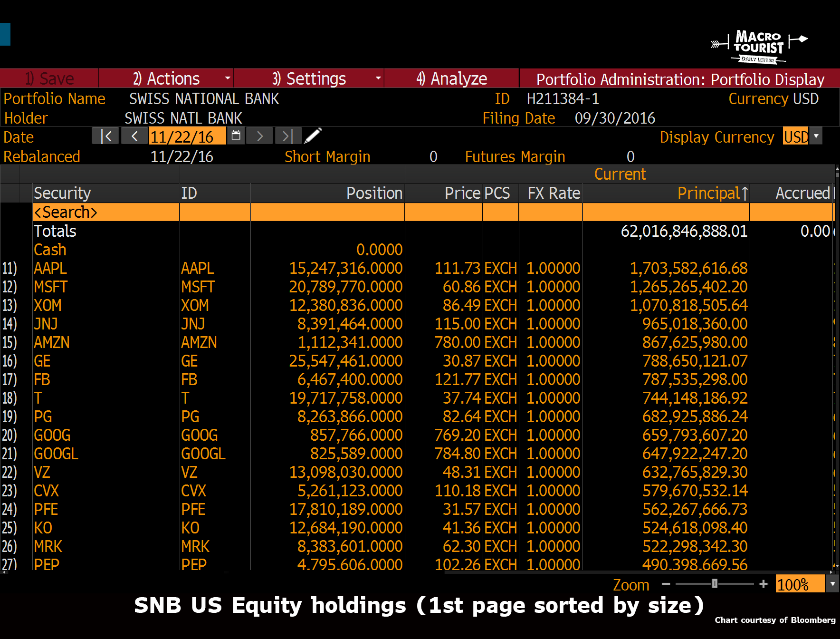Sort by Position column header
Image resolution: width=840 pixels, height=639 pixels.
tap(327, 193)
